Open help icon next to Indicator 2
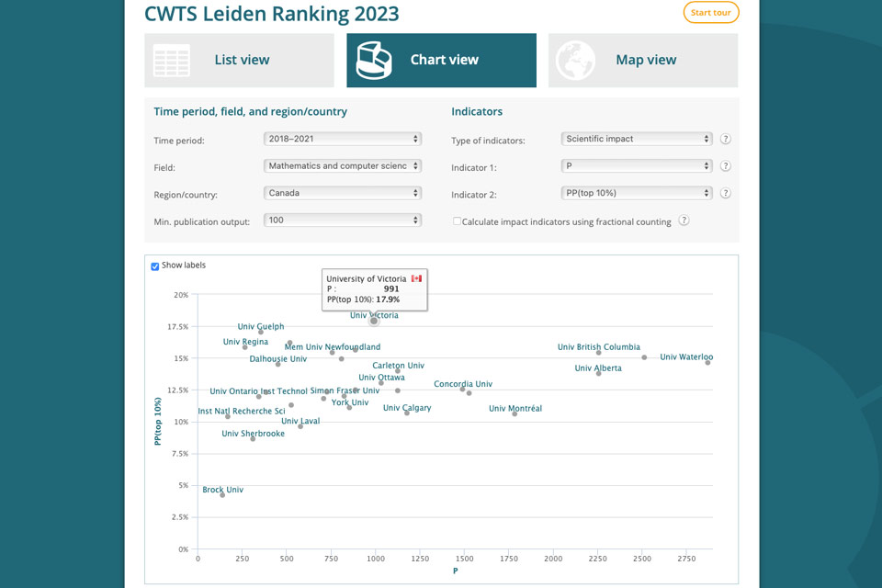 tap(726, 193)
